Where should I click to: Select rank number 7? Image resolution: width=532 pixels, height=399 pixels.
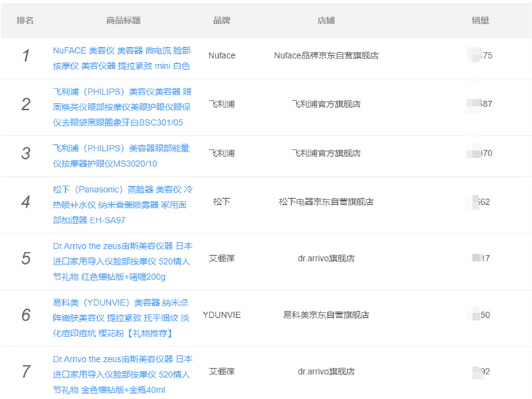point(26,372)
